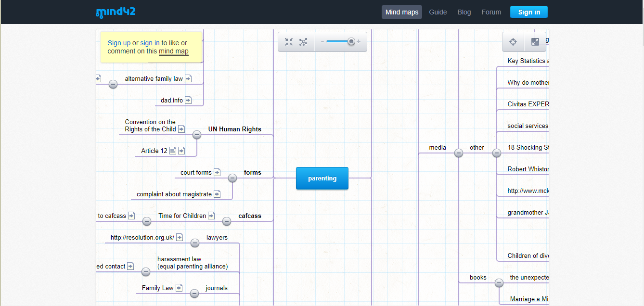Collapse the UN Human Rights branch
Screen dimensions: 644x306
coord(197,135)
